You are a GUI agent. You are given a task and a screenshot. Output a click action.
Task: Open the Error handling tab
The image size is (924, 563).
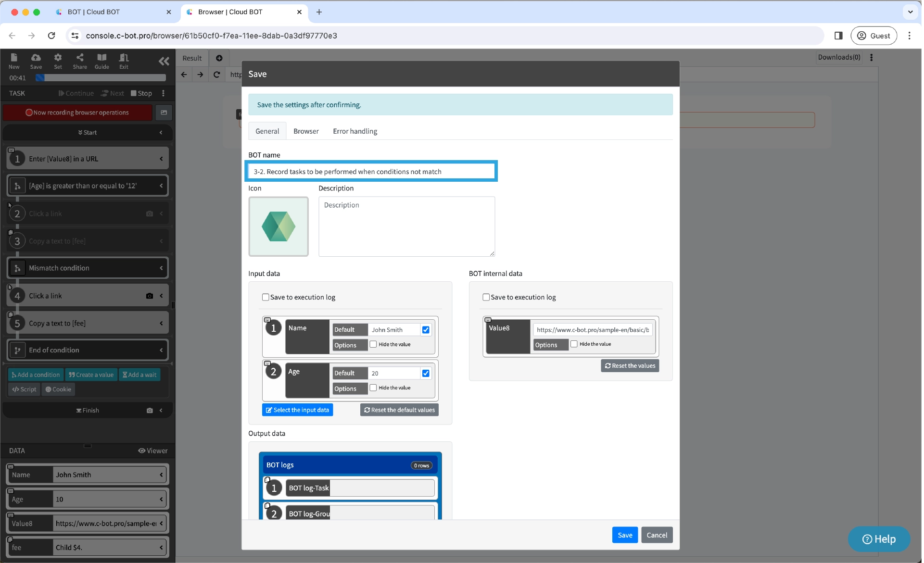tap(354, 131)
